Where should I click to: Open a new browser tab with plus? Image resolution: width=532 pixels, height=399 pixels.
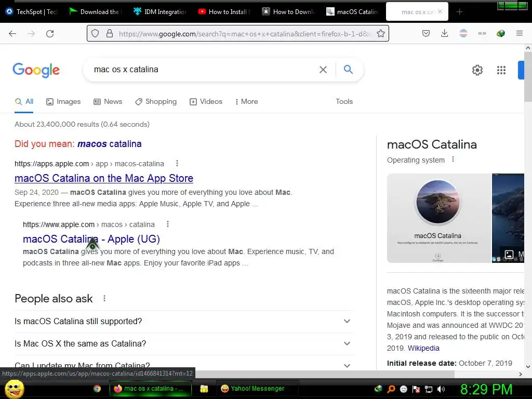click(x=459, y=12)
